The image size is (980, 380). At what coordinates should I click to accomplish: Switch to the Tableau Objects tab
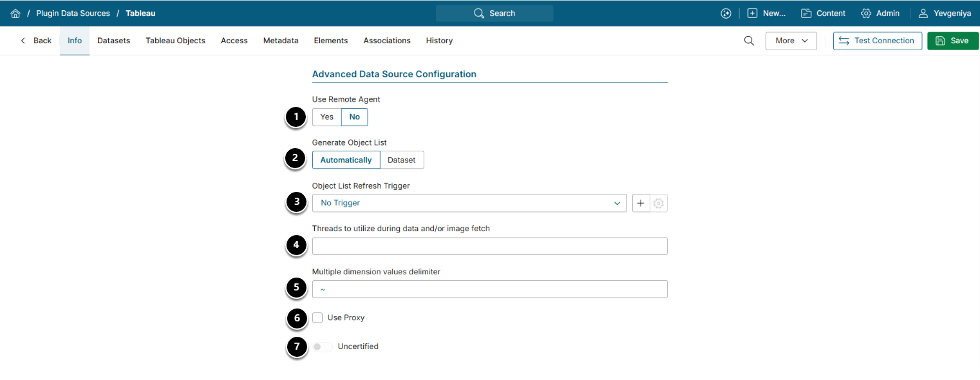point(175,41)
